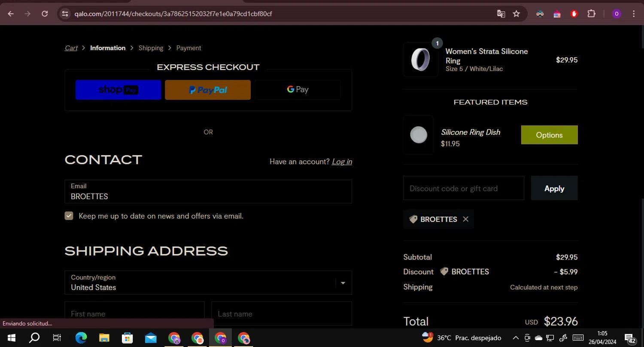Viewport: 644px width, 347px height.
Task: Open Windows search
Action: tap(34, 338)
